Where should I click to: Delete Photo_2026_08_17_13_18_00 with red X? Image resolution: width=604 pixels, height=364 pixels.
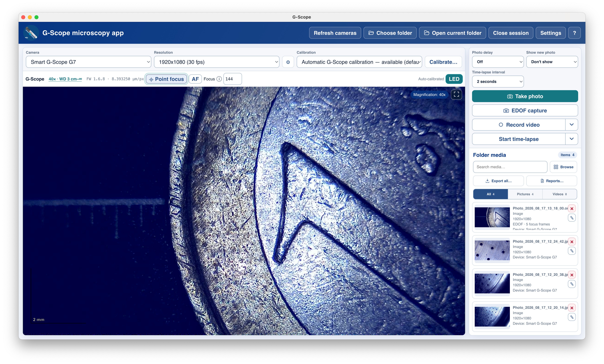572,209
